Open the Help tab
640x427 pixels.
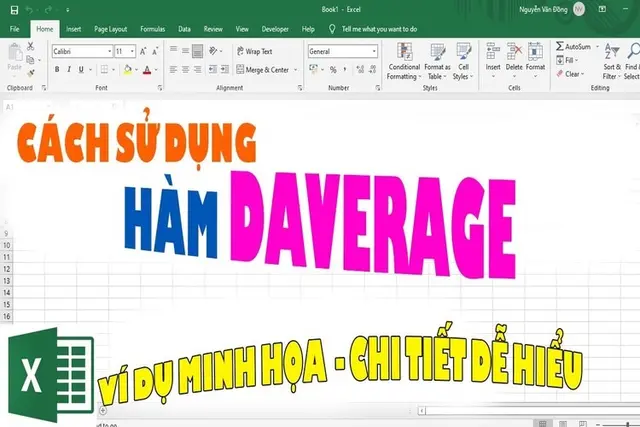[308, 29]
